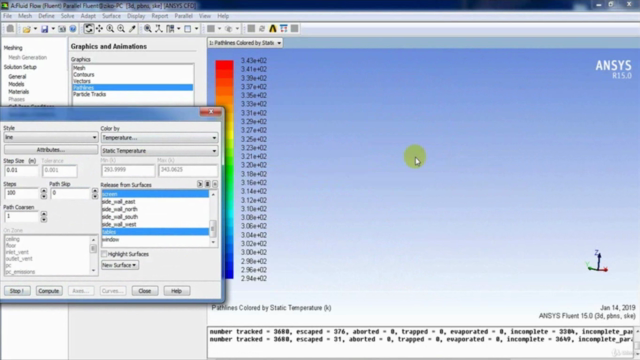640x360 pixels.
Task: Click the Steps value field
Action: click(x=21, y=193)
